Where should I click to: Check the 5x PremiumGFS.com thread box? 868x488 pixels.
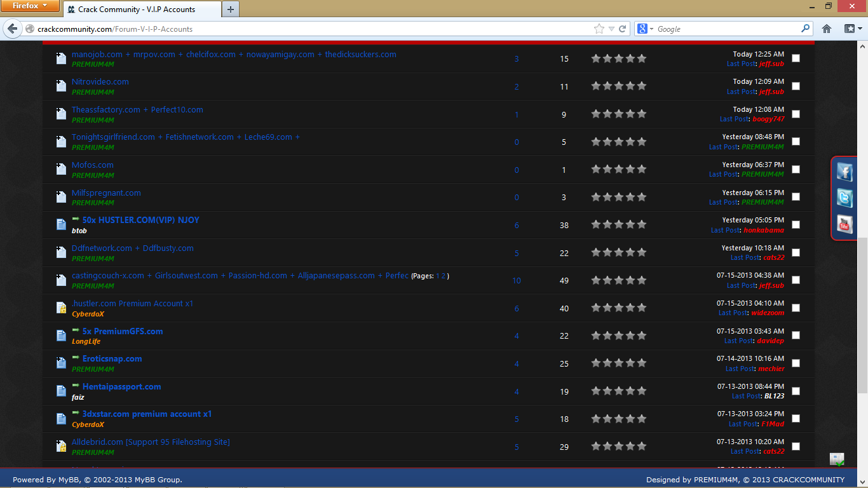click(796, 335)
